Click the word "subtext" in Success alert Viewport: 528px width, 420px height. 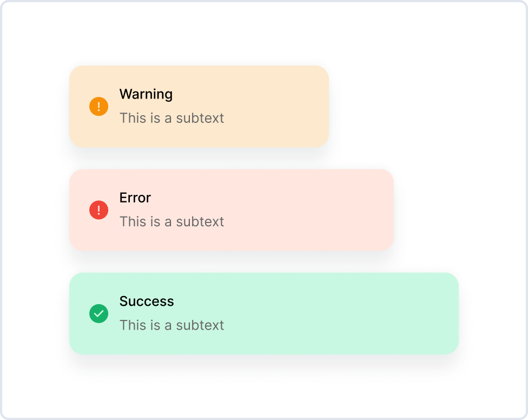pyautogui.click(x=200, y=325)
